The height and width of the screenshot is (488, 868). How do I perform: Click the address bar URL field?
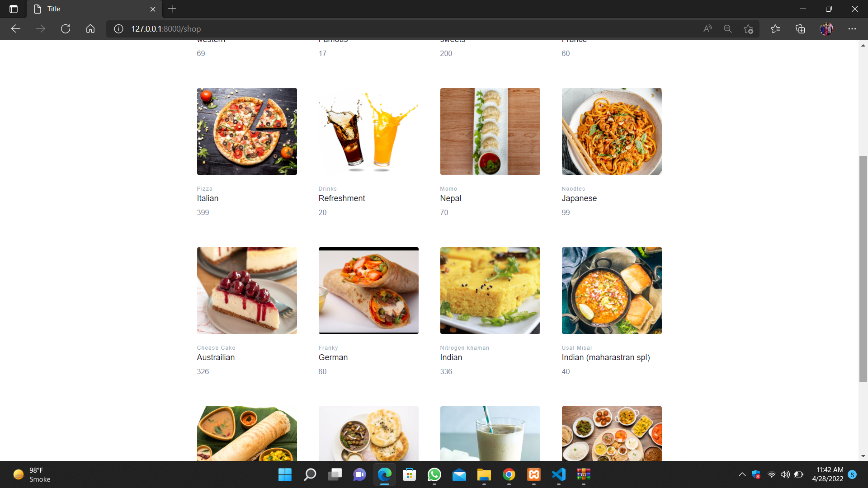(x=362, y=29)
